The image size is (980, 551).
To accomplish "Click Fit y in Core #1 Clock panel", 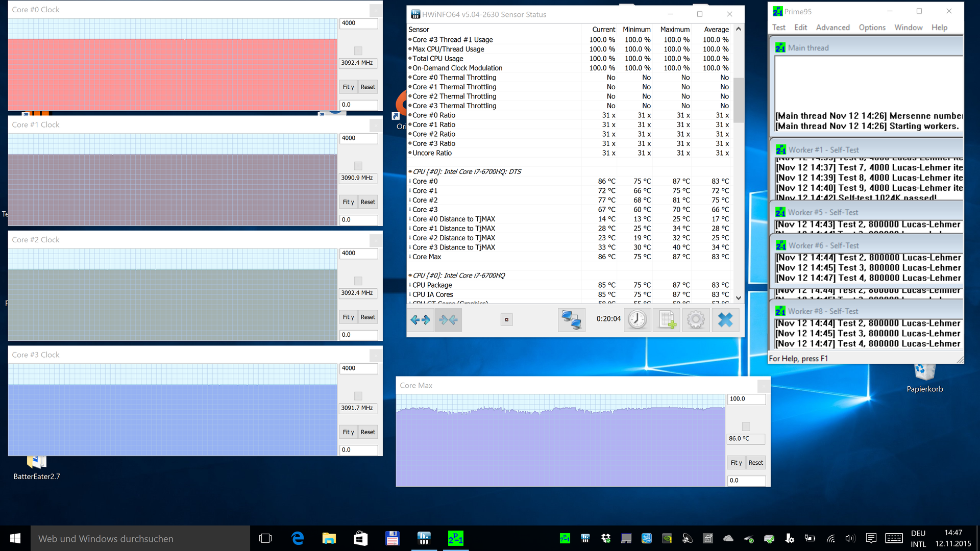I will [x=348, y=202].
